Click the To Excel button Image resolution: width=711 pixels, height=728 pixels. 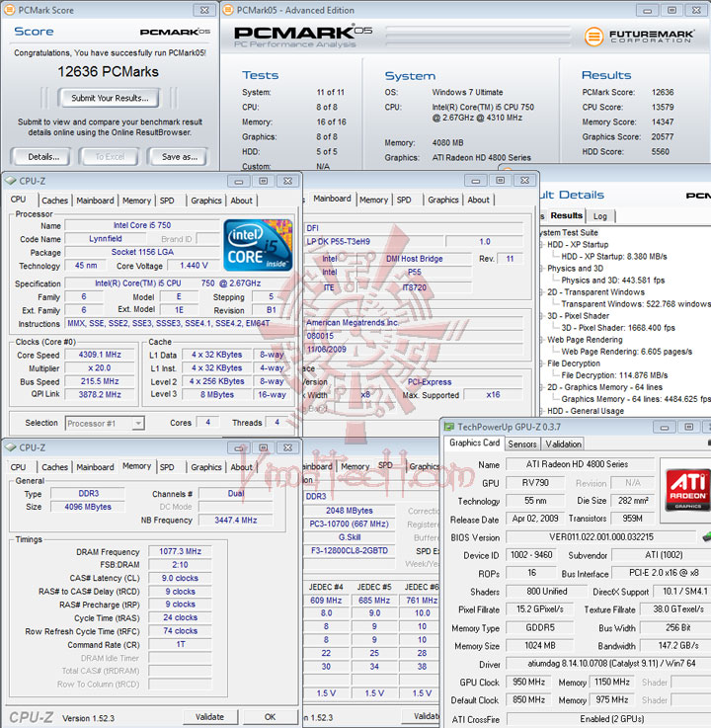click(110, 157)
